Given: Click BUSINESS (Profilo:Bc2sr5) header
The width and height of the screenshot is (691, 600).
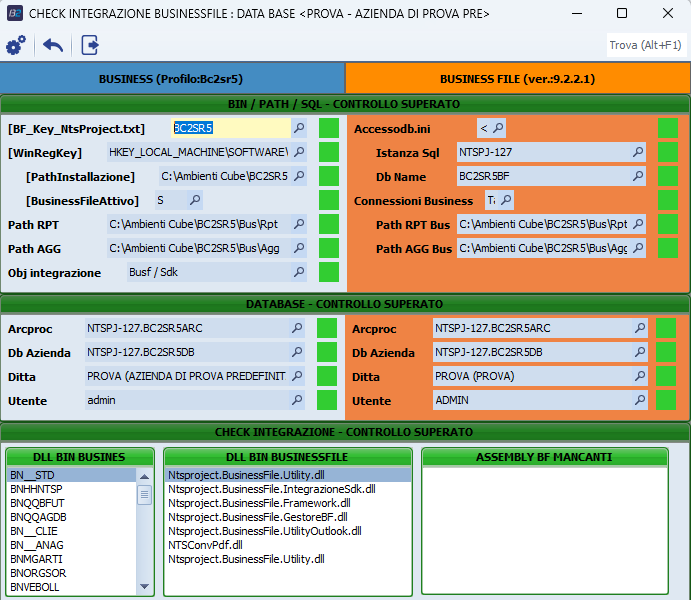Looking at the screenshot, I should 171,79.
